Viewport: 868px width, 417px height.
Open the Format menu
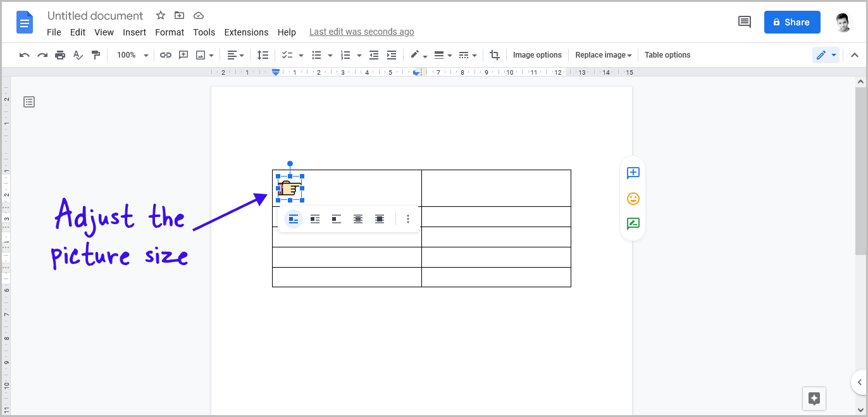pos(169,32)
